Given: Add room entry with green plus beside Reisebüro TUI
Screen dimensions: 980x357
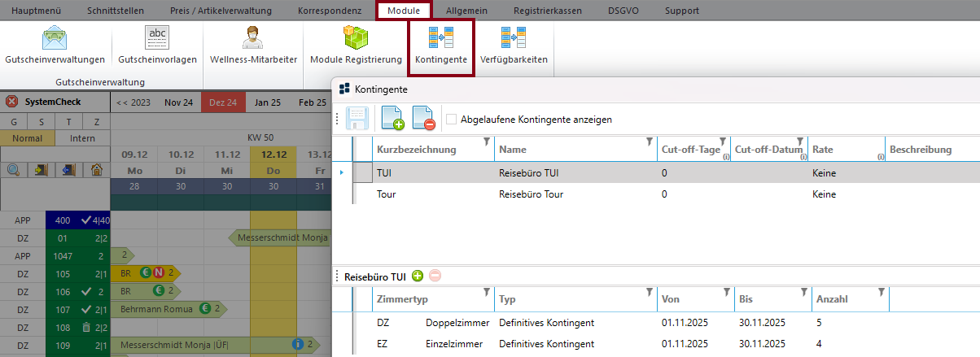Looking at the screenshot, I should pyautogui.click(x=418, y=276).
